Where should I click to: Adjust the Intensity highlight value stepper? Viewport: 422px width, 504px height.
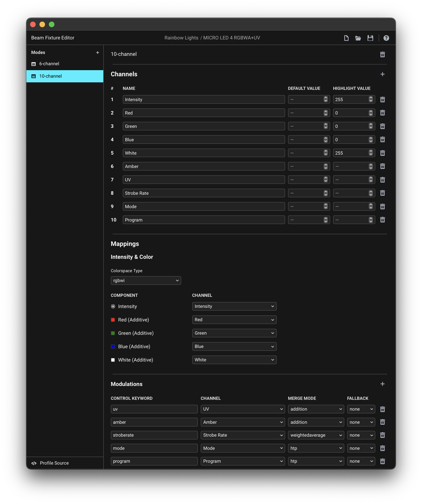coord(371,99)
